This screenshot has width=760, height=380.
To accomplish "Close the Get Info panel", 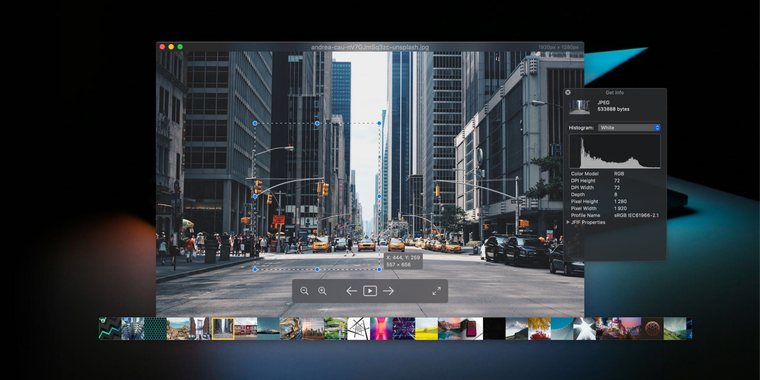I will [568, 93].
